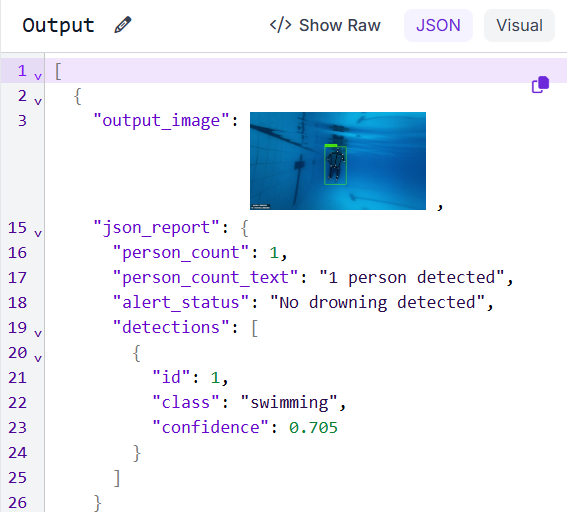The height and width of the screenshot is (512, 567).
Task: Click the "output_image" key
Action: pos(161,120)
